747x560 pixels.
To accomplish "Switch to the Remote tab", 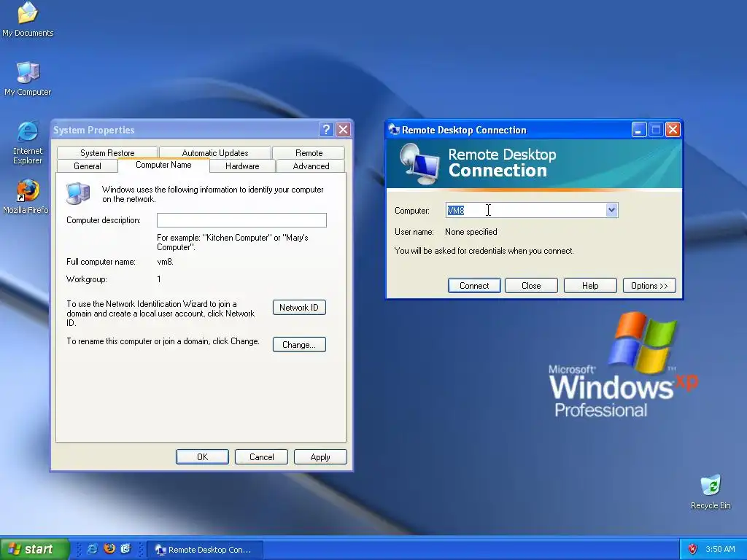I will [x=309, y=153].
